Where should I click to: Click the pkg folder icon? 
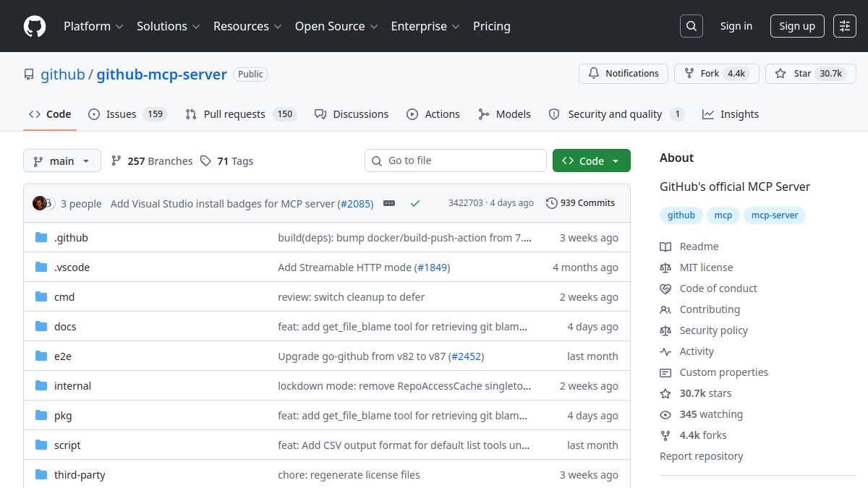click(x=41, y=416)
